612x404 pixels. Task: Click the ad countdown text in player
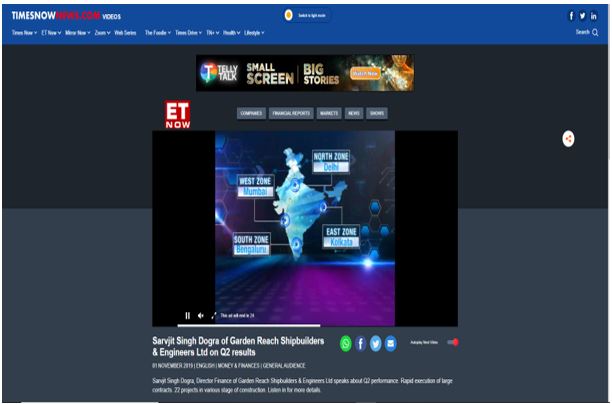(237, 315)
